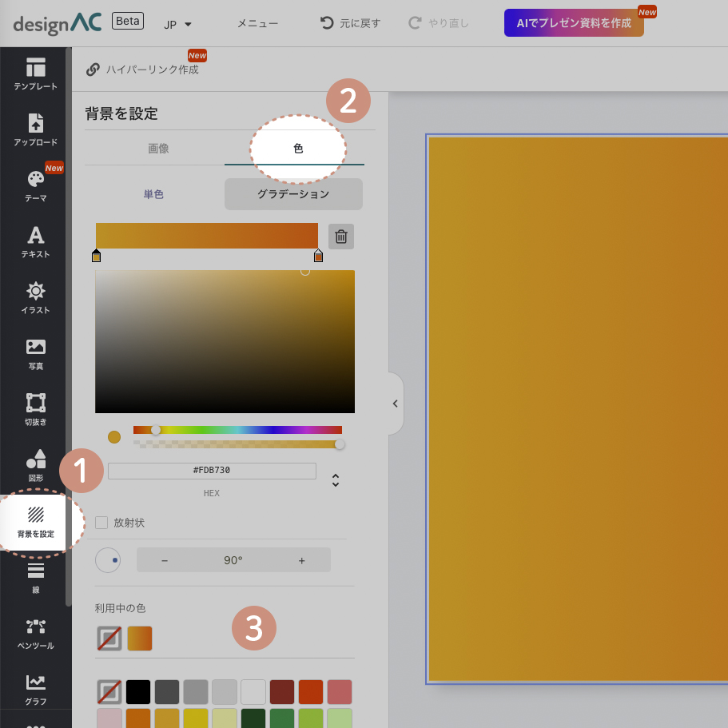Open the アップロード upload panel
Viewport: 728px width, 728px height.
click(x=35, y=129)
